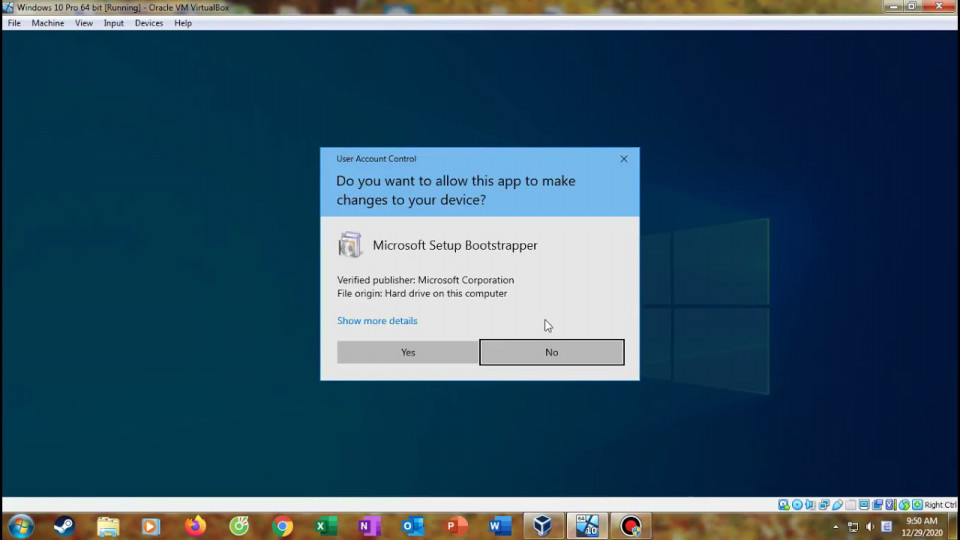960x540 pixels.
Task: Open the media player taskbar icon
Action: (x=151, y=527)
